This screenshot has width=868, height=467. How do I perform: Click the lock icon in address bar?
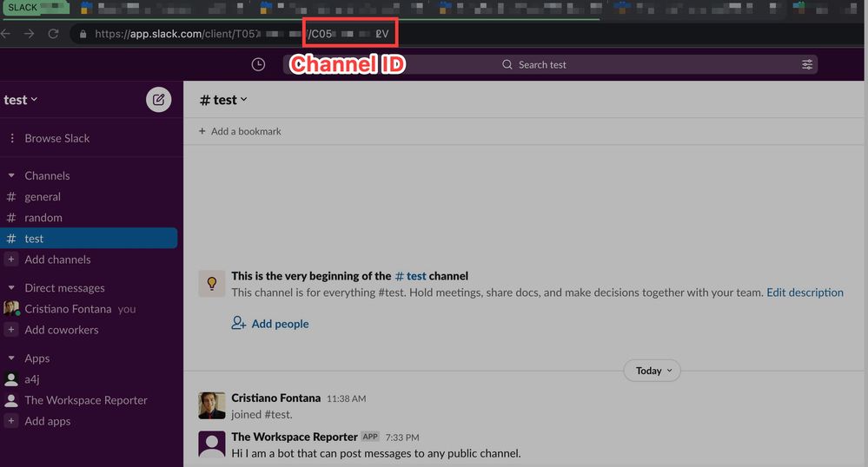coord(83,35)
